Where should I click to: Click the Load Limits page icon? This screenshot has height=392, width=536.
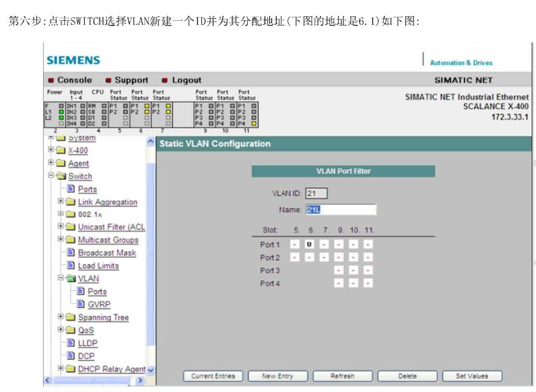71,265
